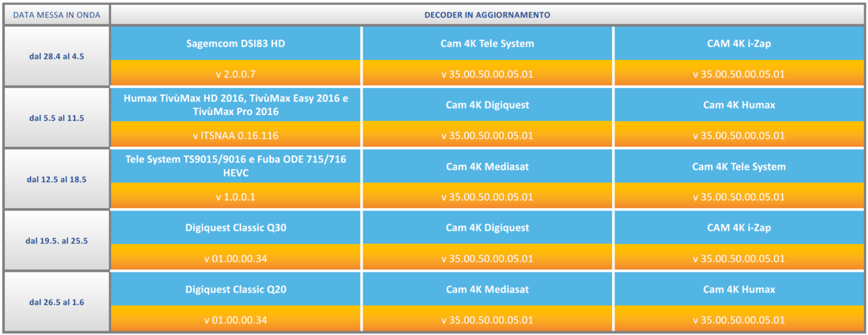The width and height of the screenshot is (868, 335).
Task: Click v 01.00.00.34 under Digiquest Classic Q20
Action: [x=236, y=319]
